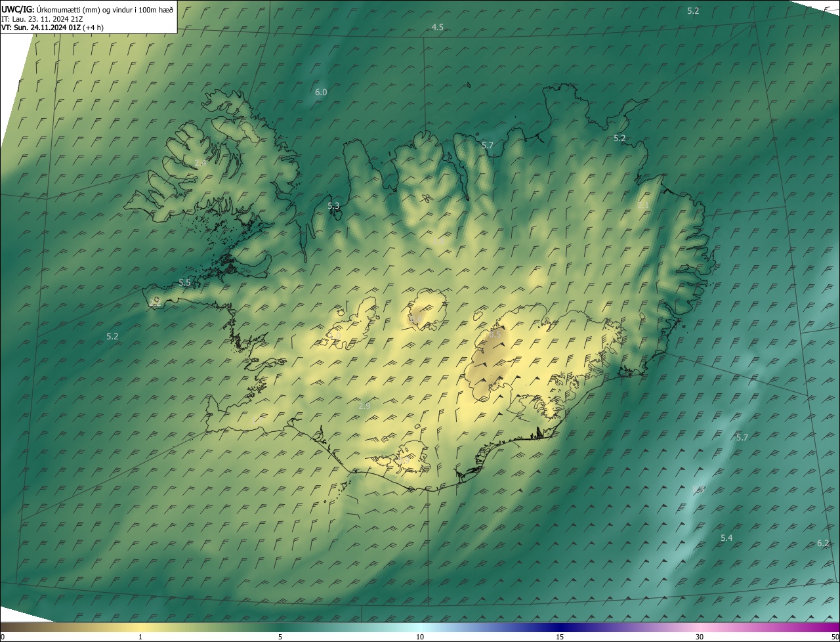This screenshot has height=642, width=840.
Task: Click the initial time line 'IT: Lau. 23. 11. 2024 21Z'
Action: 42,19
